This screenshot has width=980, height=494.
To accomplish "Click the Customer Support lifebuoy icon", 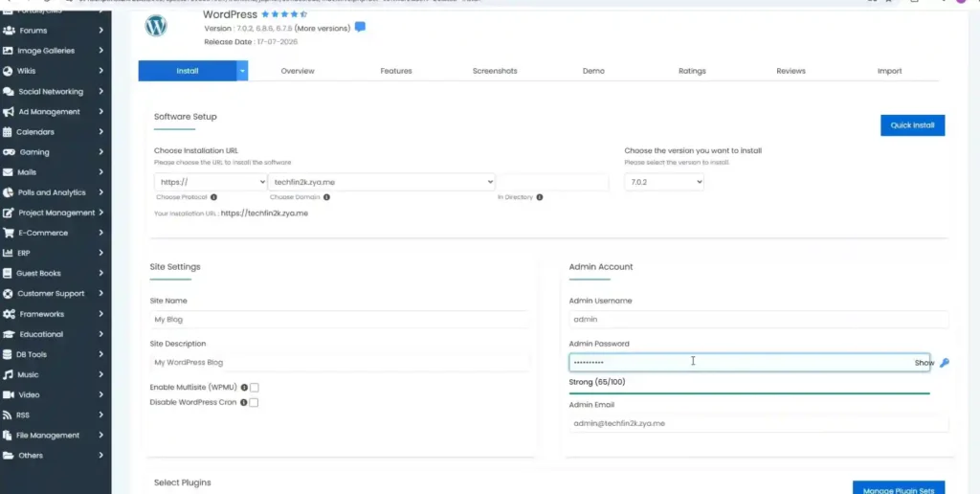I will tap(8, 293).
